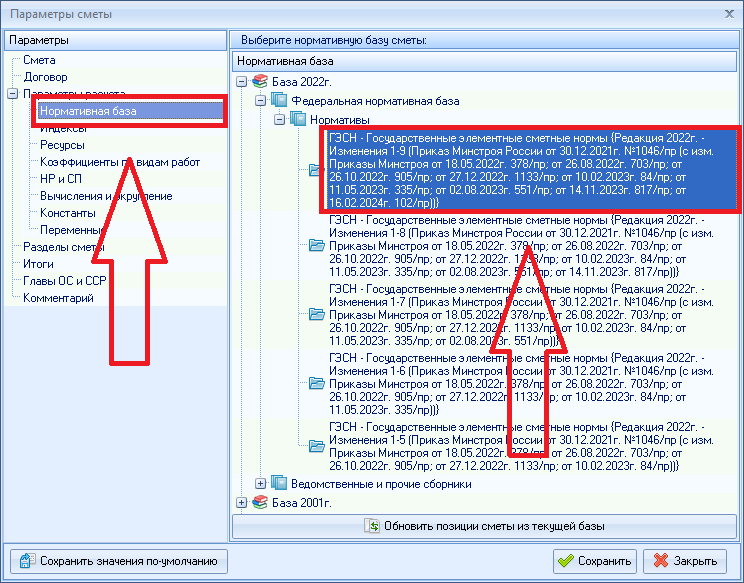Save the estimate parameters with Сохранить
744x583 pixels.
tap(595, 561)
